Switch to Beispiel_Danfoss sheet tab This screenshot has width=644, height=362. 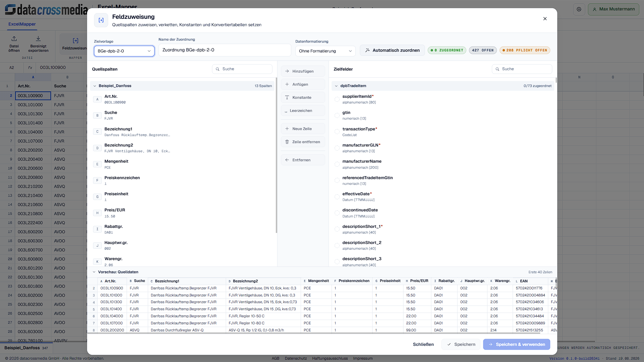tap(26, 348)
